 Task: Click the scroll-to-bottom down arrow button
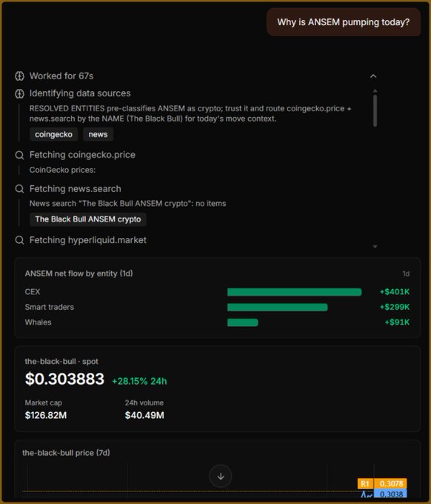point(221,477)
